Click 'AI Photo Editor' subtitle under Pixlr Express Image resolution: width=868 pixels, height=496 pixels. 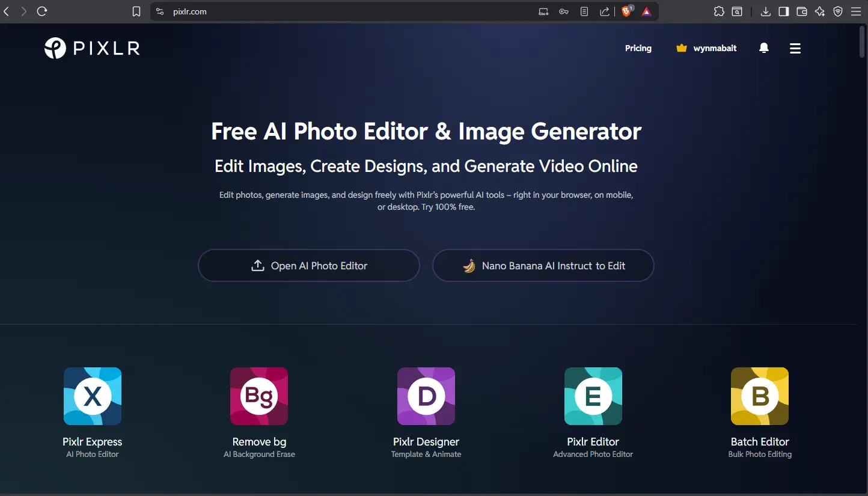(93, 455)
